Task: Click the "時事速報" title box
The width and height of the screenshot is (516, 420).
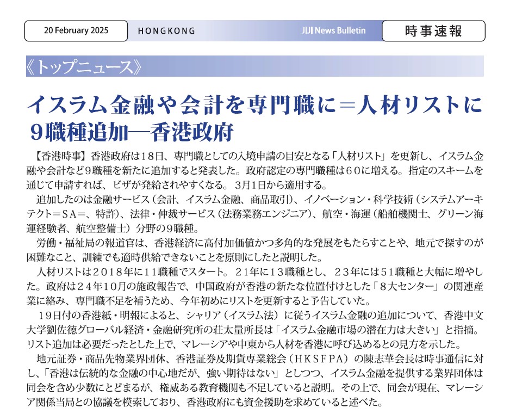Action: point(433,30)
